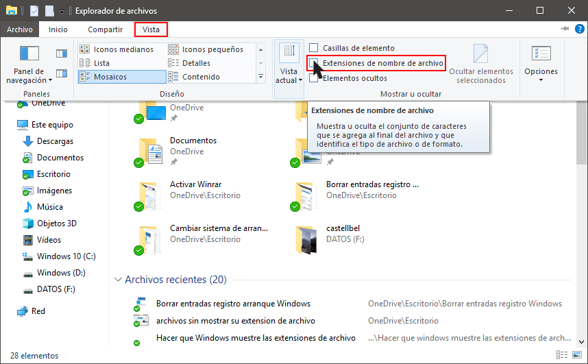Toggle the preview pane icon
588x364 pixels.
[62, 53]
